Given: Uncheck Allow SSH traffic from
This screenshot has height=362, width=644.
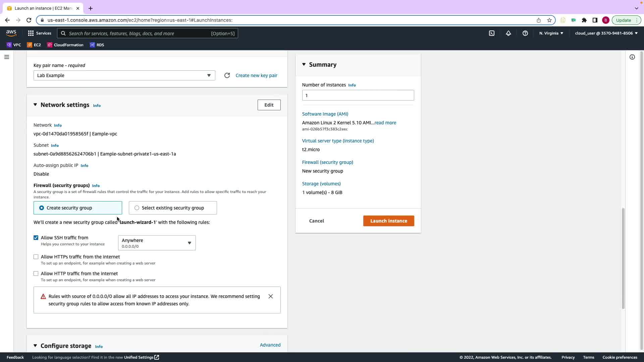Looking at the screenshot, I should [36, 238].
